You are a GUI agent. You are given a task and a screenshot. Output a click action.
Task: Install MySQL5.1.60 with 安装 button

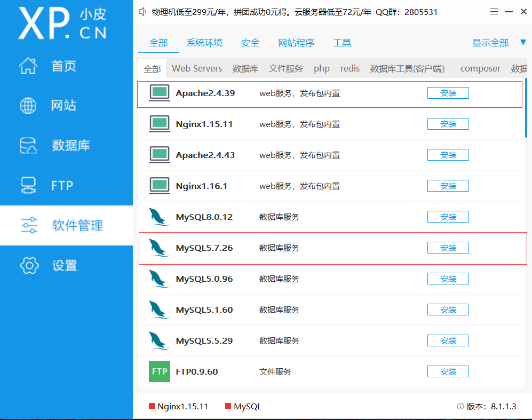point(448,310)
